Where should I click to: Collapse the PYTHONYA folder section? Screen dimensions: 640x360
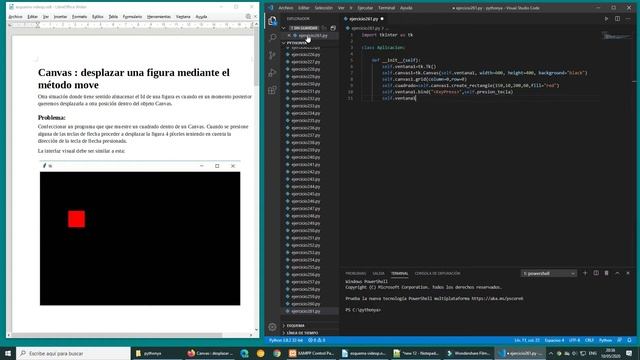[284, 43]
